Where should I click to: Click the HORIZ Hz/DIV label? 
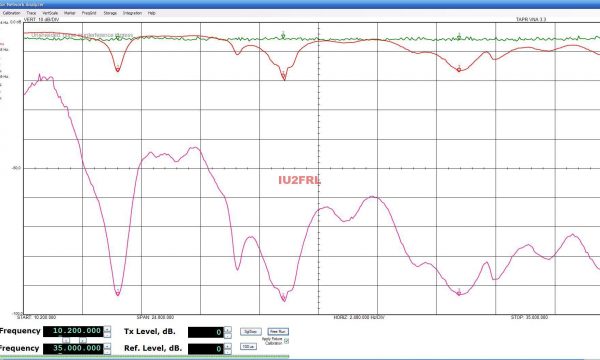click(359, 317)
